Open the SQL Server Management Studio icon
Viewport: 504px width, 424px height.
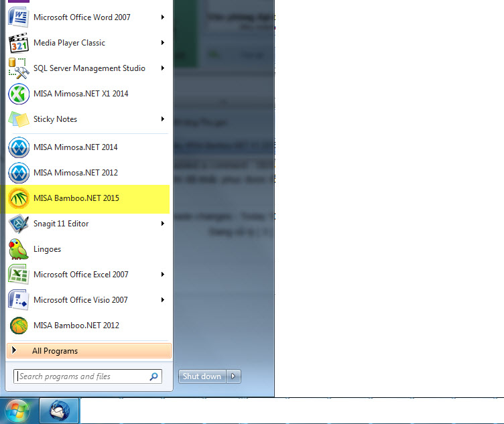click(x=18, y=68)
